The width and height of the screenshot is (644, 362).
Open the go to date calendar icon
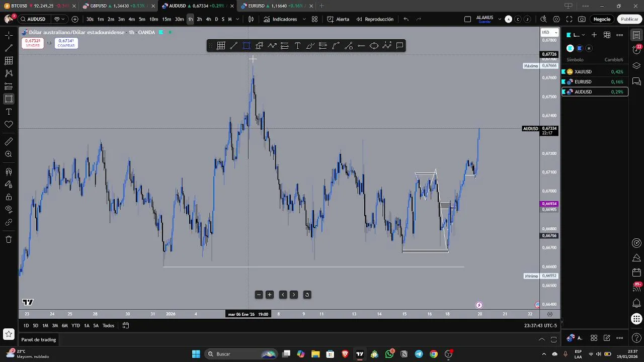point(126,326)
